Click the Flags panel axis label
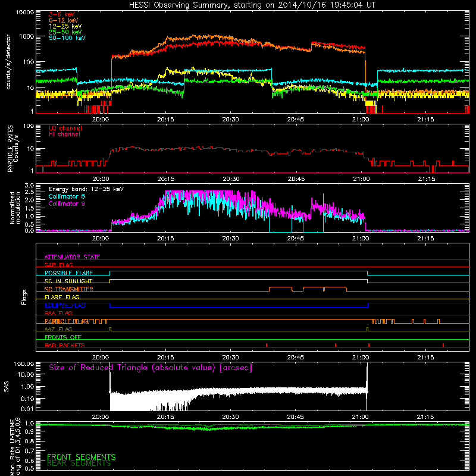 point(24,297)
